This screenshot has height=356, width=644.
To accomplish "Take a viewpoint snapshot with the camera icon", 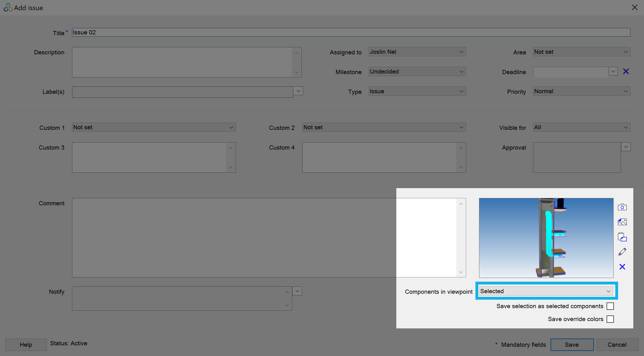I will 622,207.
